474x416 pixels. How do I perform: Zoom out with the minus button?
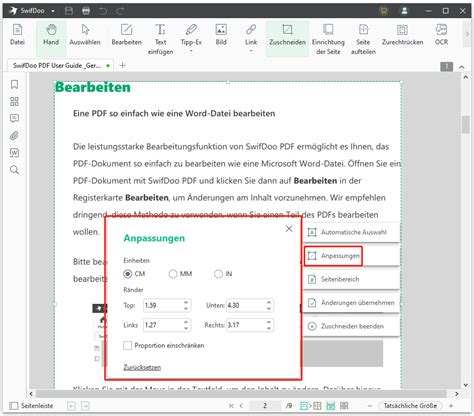click(370, 406)
